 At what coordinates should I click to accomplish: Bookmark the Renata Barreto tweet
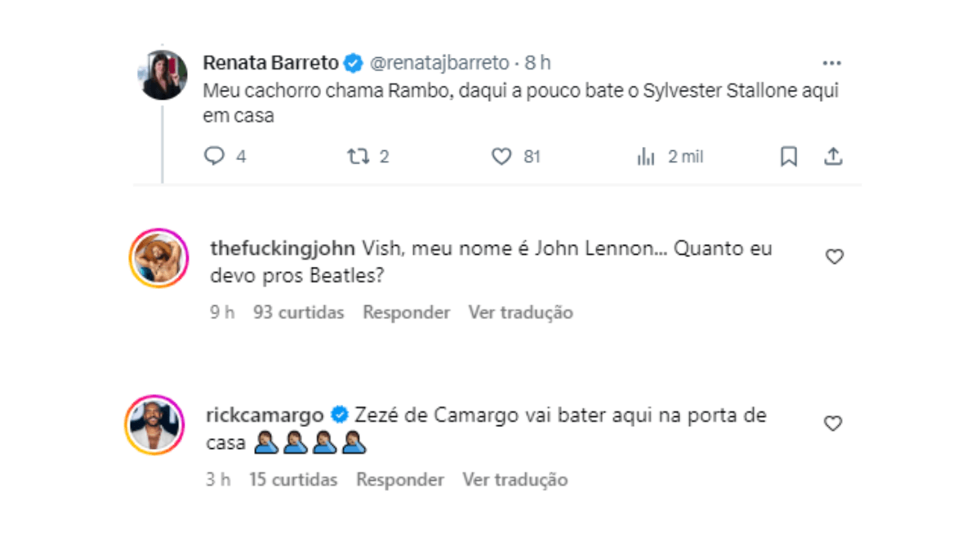(789, 157)
